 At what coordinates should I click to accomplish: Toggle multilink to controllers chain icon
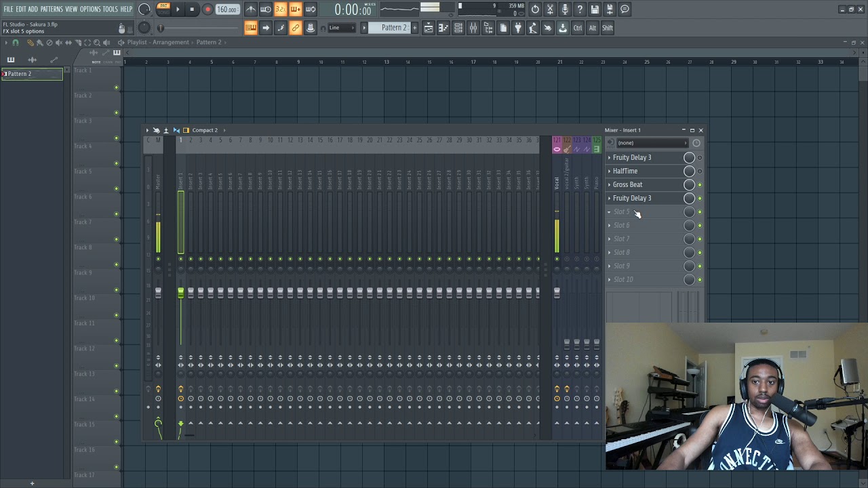(296, 28)
